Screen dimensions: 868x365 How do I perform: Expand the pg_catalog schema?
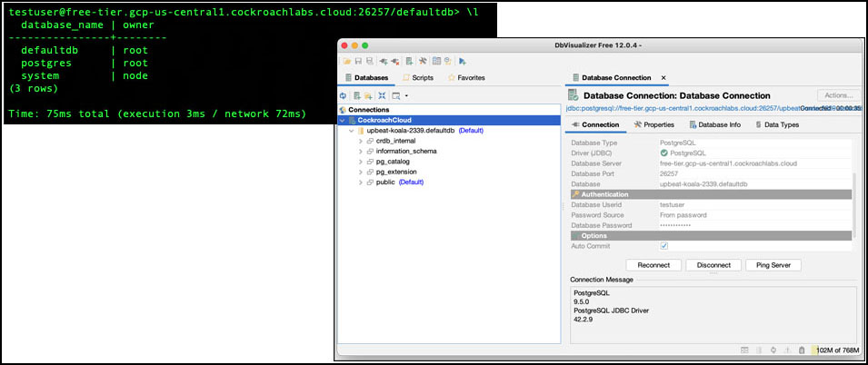(361, 162)
